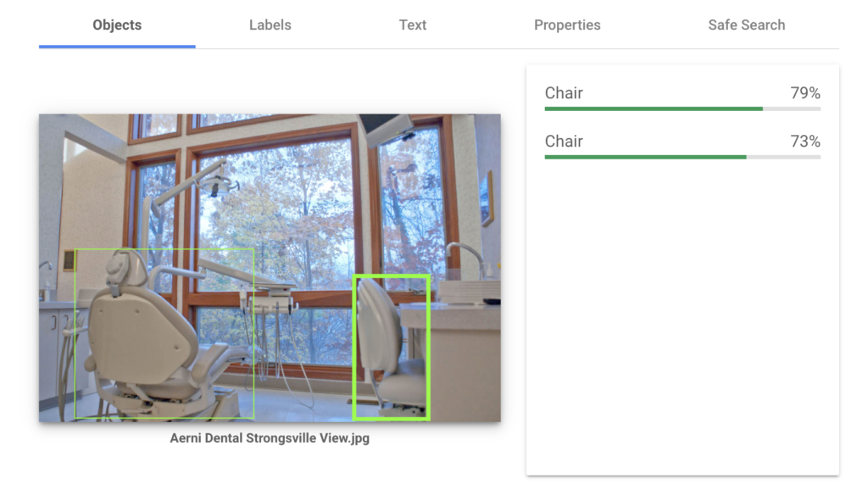Click the 79% confidence bar
This screenshot has height=501, width=868.
click(653, 109)
